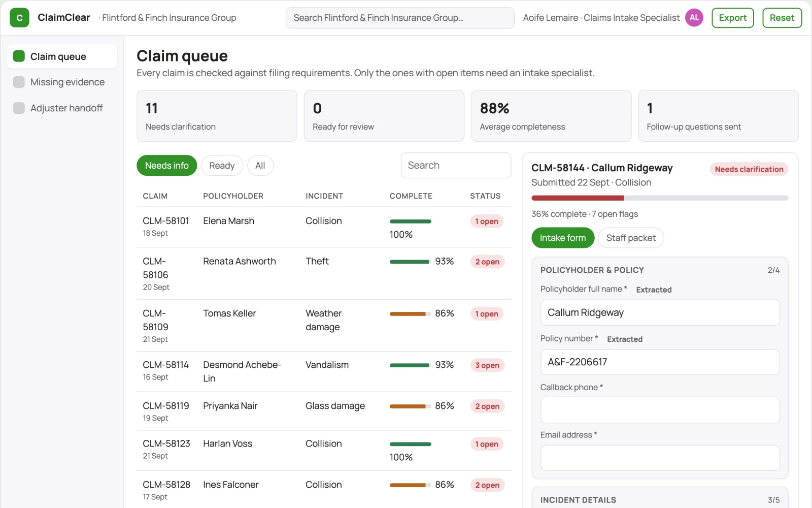Image resolution: width=812 pixels, height=508 pixels.
Task: Click the empty Callback phone field
Action: [660, 410]
